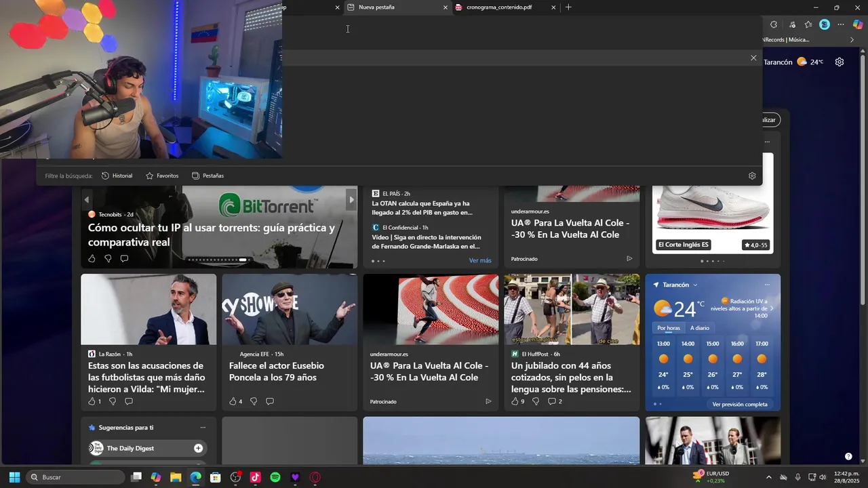Click the Favorites star list icon in toolbar

pos(808,24)
